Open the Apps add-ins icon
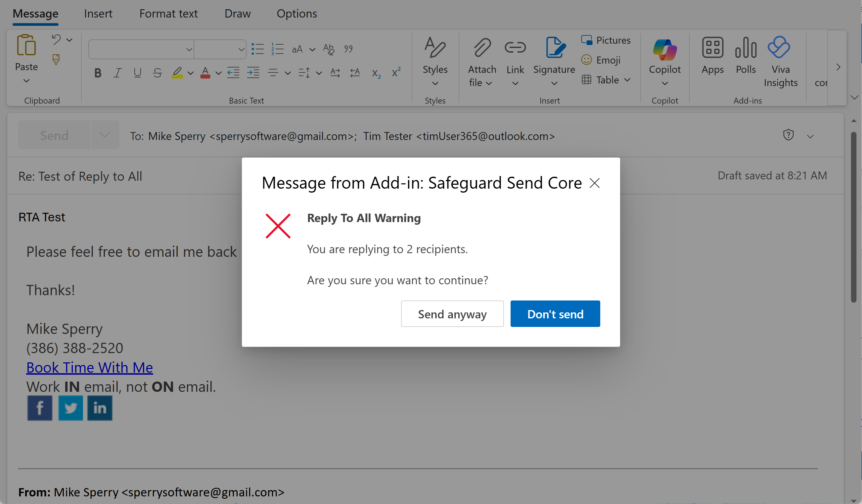 point(712,48)
